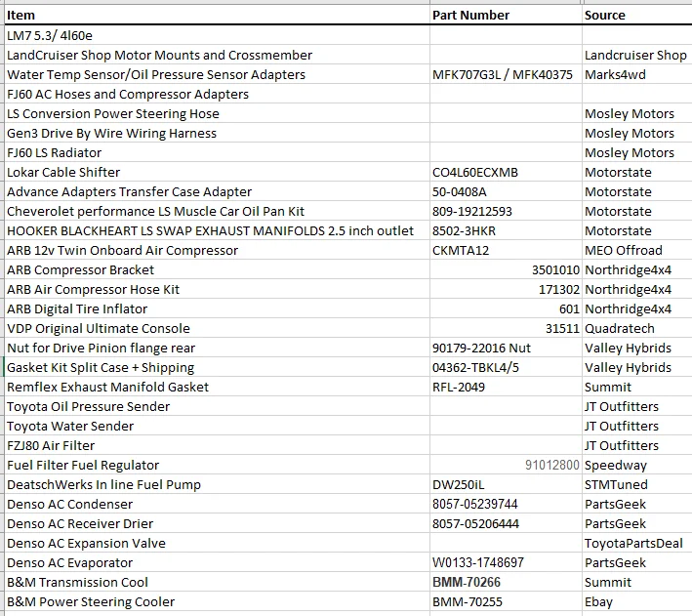692x616 pixels.
Task: Select 'Fuel Filter Fuel Regulator' cell
Action: click(x=217, y=465)
